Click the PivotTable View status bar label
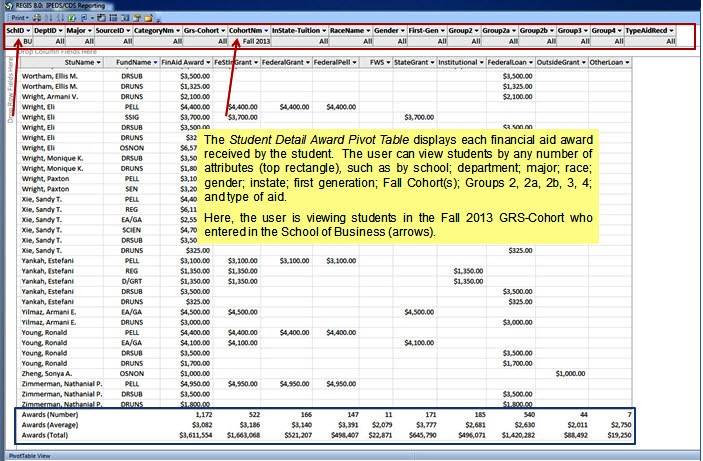This screenshot has height=461, width=703. click(x=30, y=456)
